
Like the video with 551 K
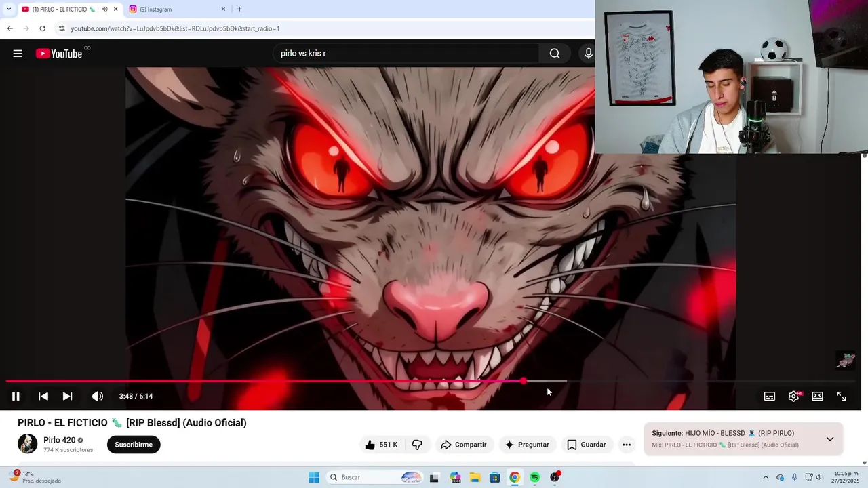[381, 445]
